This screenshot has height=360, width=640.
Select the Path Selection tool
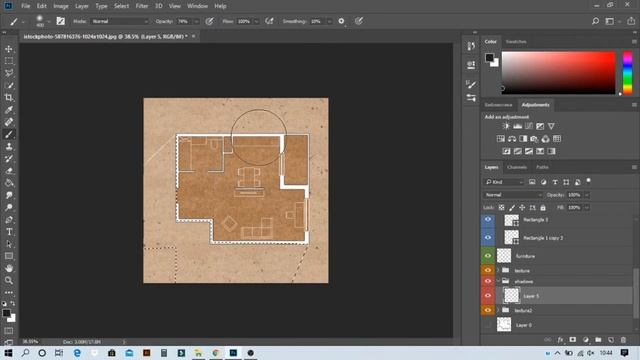pyautogui.click(x=9, y=244)
